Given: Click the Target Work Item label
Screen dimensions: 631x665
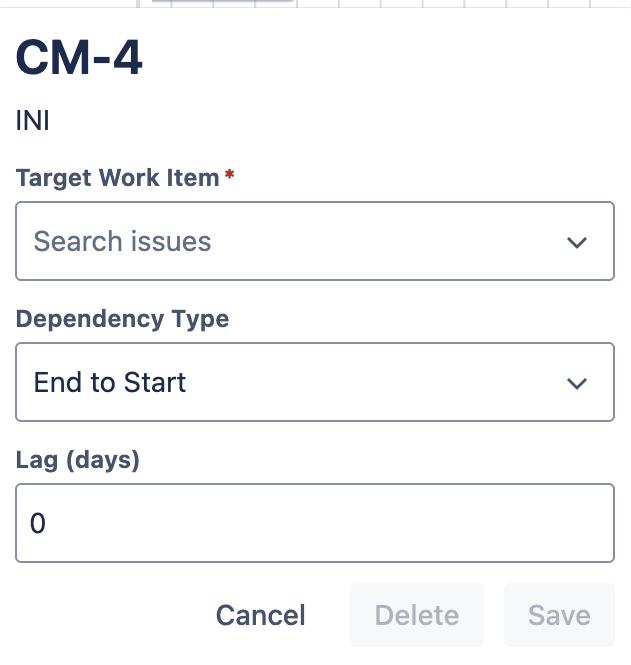Looking at the screenshot, I should 117,178.
